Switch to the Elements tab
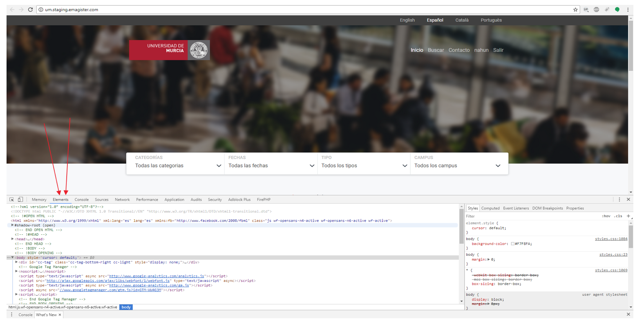The height and width of the screenshot is (333, 644). pyautogui.click(x=60, y=200)
